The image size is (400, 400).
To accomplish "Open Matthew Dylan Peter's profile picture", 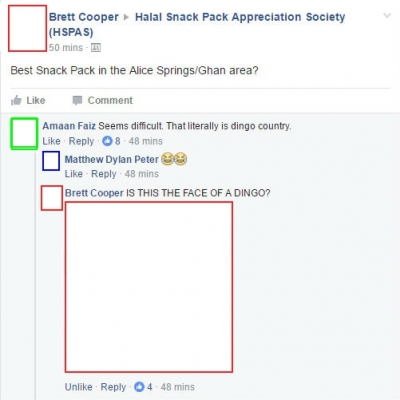I will [51, 161].
